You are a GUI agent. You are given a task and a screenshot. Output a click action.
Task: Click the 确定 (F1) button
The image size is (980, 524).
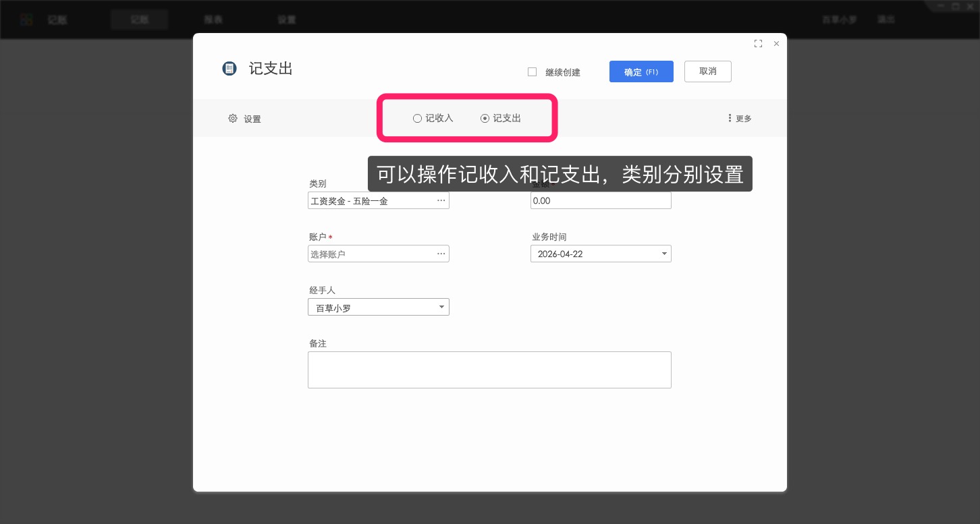point(641,71)
